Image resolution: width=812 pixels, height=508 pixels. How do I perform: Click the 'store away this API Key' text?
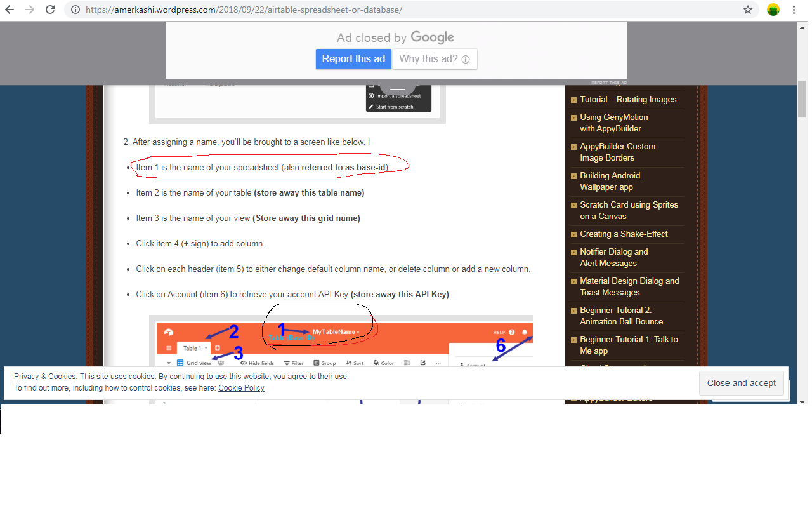(400, 294)
